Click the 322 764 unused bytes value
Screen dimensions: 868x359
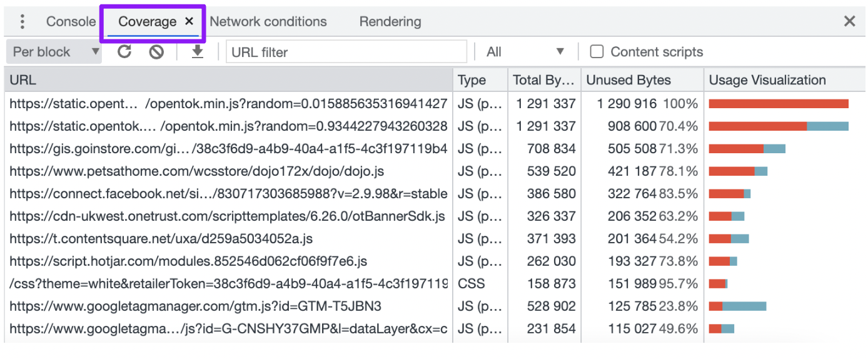[x=632, y=193]
